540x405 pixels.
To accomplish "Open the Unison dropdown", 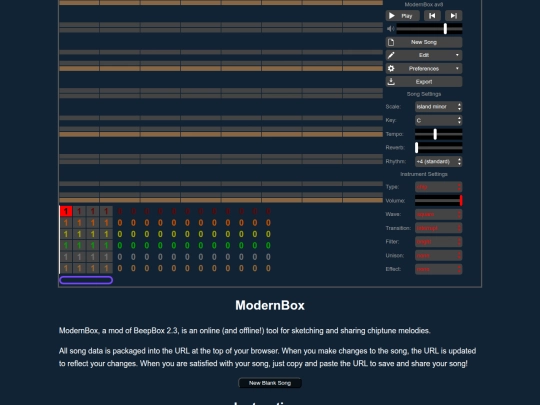I will click(x=438, y=256).
